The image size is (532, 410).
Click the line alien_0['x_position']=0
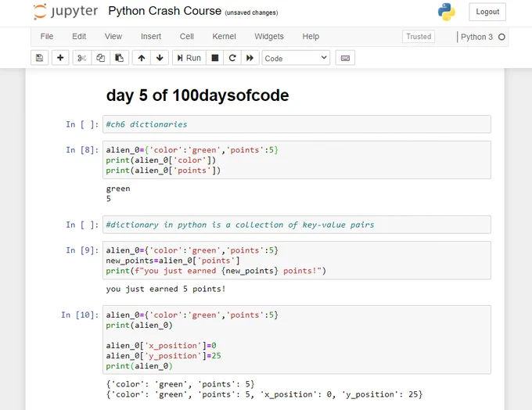tap(161, 346)
